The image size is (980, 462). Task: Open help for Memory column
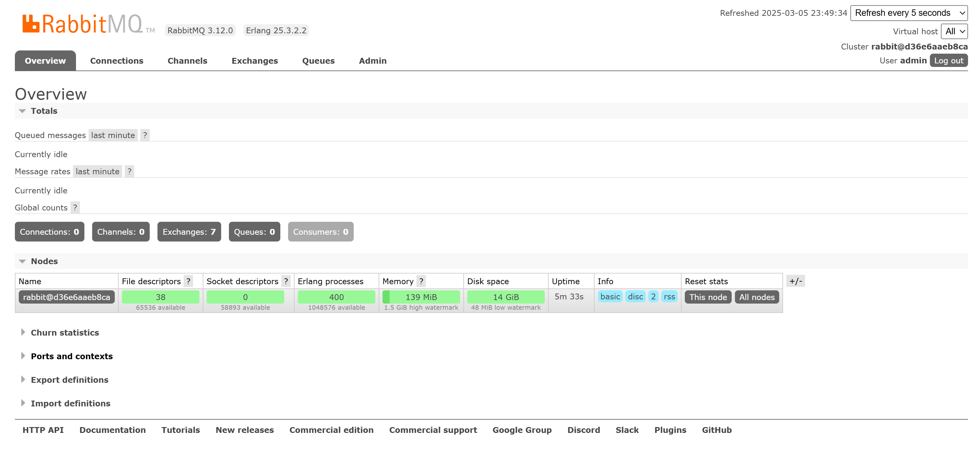(x=421, y=281)
